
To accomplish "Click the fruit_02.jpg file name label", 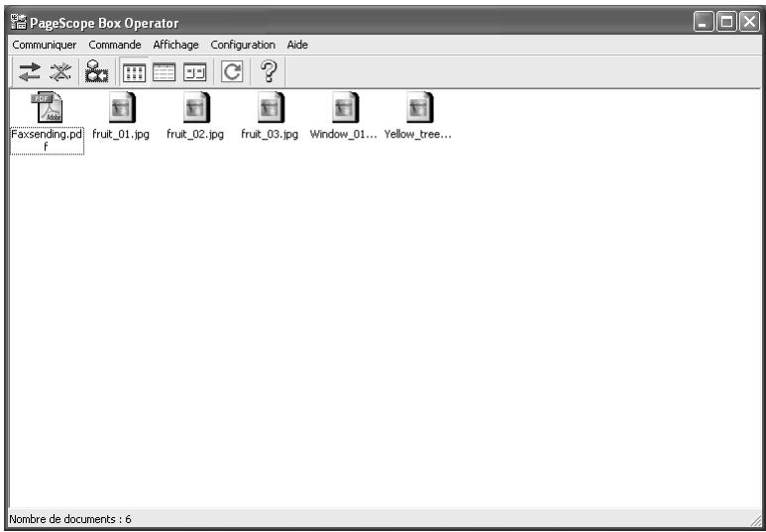I will (x=195, y=135).
